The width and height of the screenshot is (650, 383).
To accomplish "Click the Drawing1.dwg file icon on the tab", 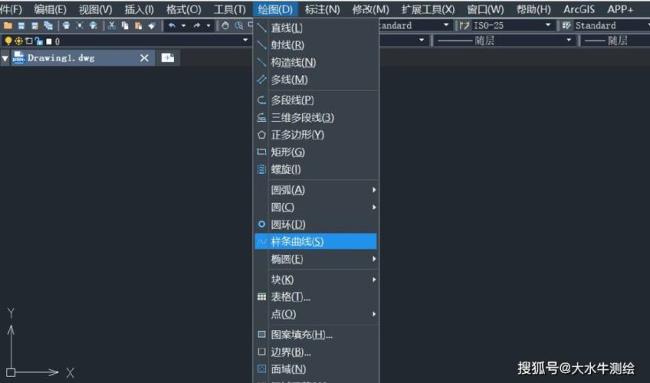I will pyautogui.click(x=18, y=58).
